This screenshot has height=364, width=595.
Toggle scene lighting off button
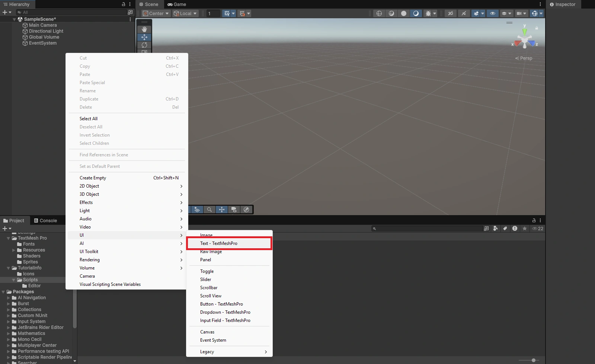point(464,13)
